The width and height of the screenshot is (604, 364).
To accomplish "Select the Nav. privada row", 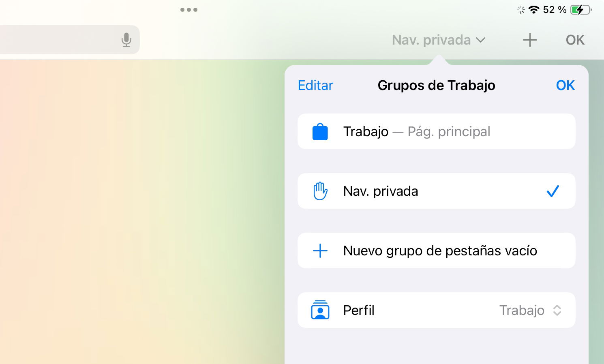I will [437, 191].
